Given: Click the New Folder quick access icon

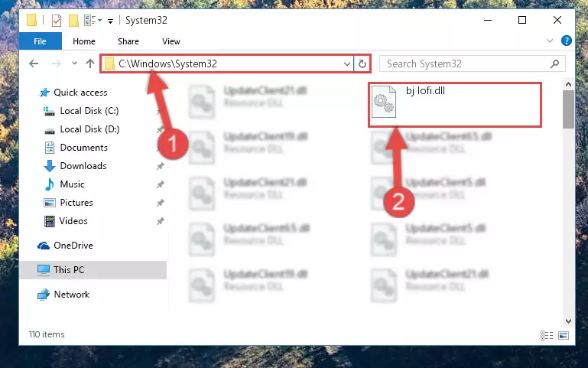Looking at the screenshot, I should (73, 20).
